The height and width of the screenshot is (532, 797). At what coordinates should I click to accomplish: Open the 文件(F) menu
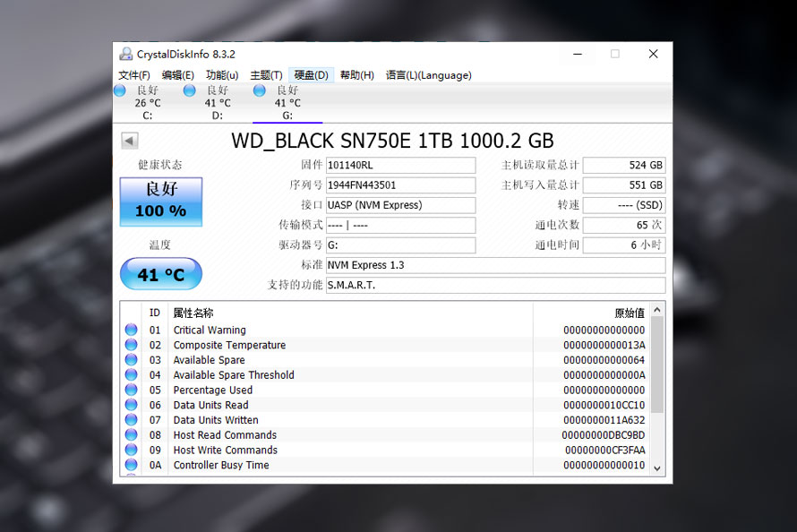point(135,75)
